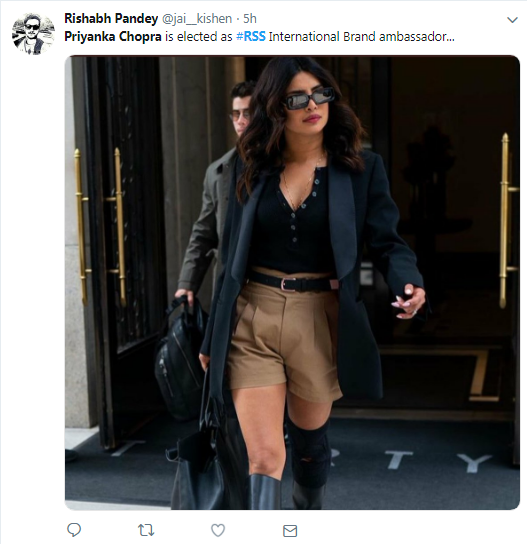527x544 pixels.
Task: Like the tweet with the heart icon
Action: click(x=218, y=530)
